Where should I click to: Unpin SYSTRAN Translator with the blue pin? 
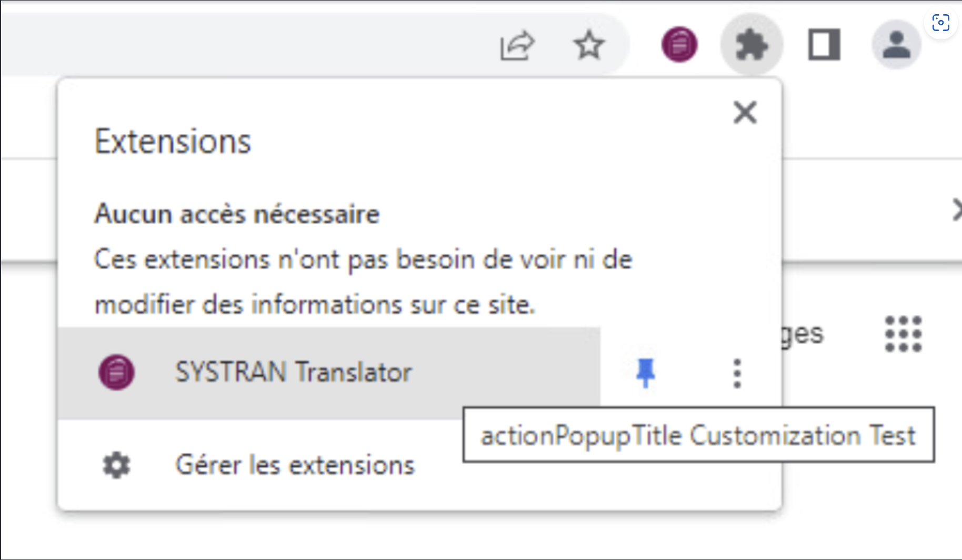click(645, 373)
